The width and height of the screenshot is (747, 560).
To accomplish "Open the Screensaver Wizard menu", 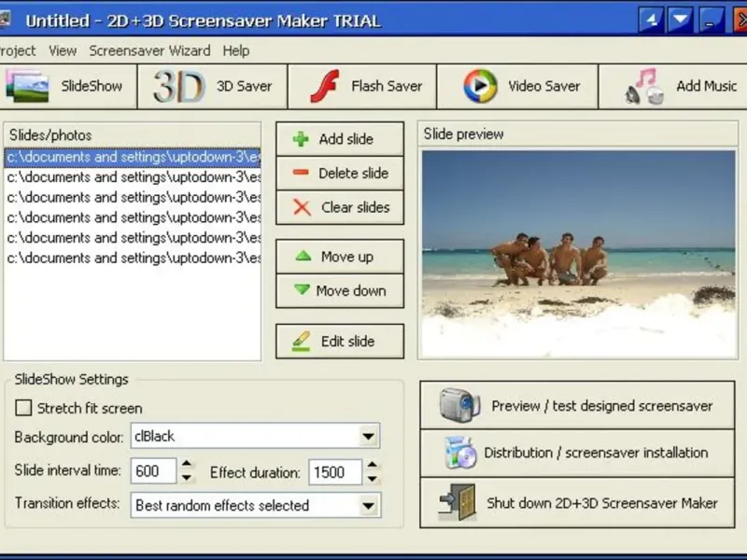I will click(x=149, y=50).
